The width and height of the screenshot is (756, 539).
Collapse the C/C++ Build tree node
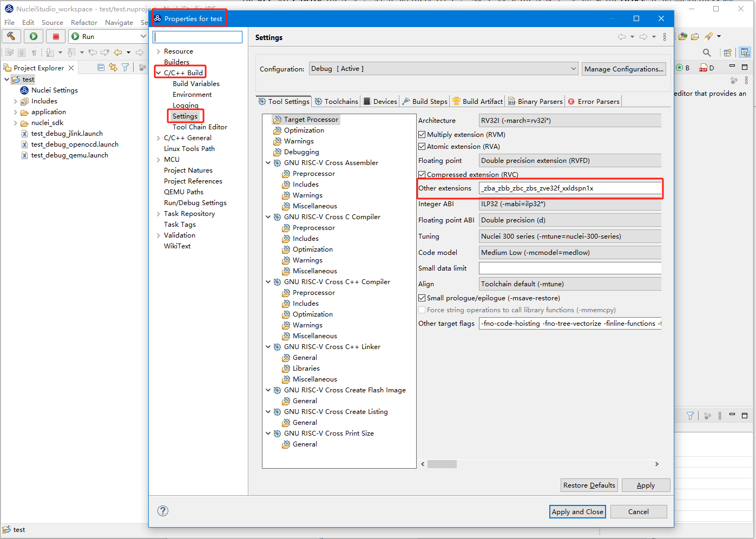pos(158,73)
